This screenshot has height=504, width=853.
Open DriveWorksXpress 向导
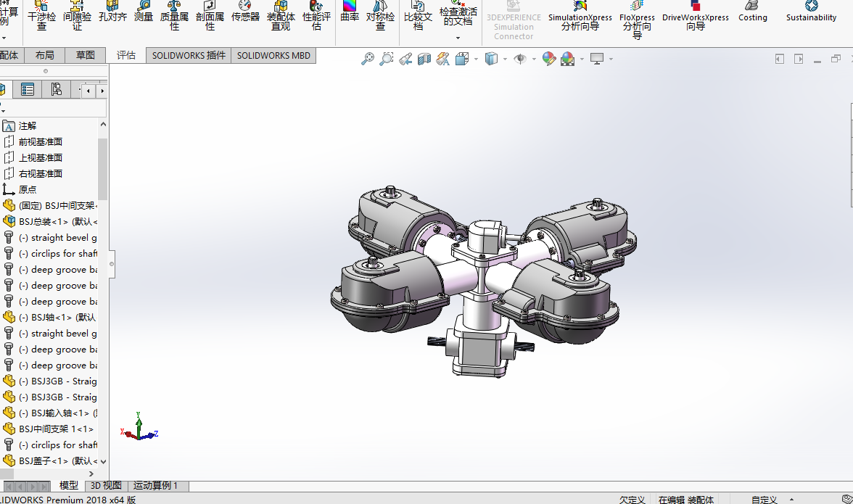click(x=695, y=15)
